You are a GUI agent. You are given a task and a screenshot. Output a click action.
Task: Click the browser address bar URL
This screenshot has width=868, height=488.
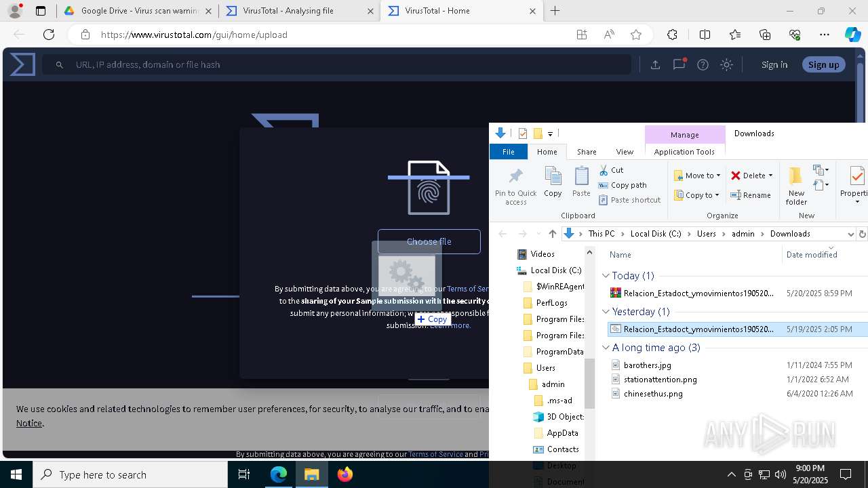[194, 35]
